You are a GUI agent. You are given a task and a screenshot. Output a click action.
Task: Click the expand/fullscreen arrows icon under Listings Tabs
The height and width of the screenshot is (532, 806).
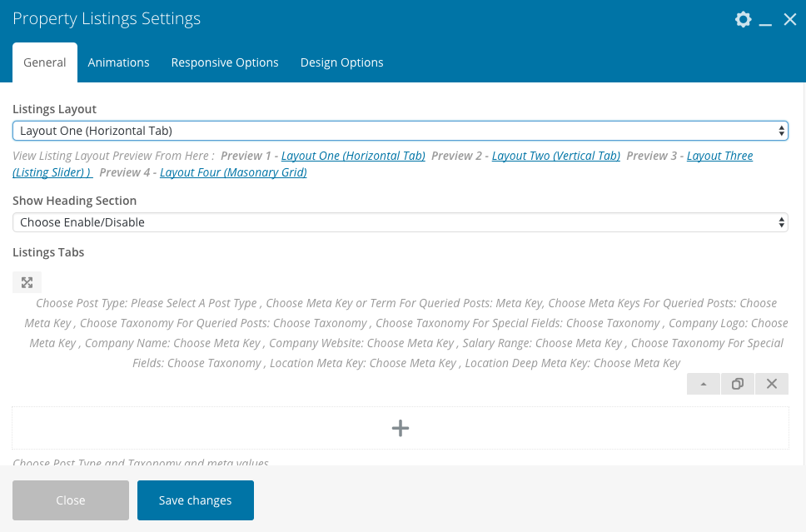pos(27,282)
